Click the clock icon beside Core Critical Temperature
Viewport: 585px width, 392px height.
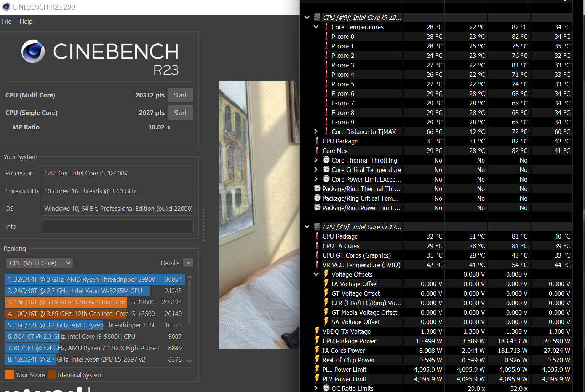[x=326, y=170]
